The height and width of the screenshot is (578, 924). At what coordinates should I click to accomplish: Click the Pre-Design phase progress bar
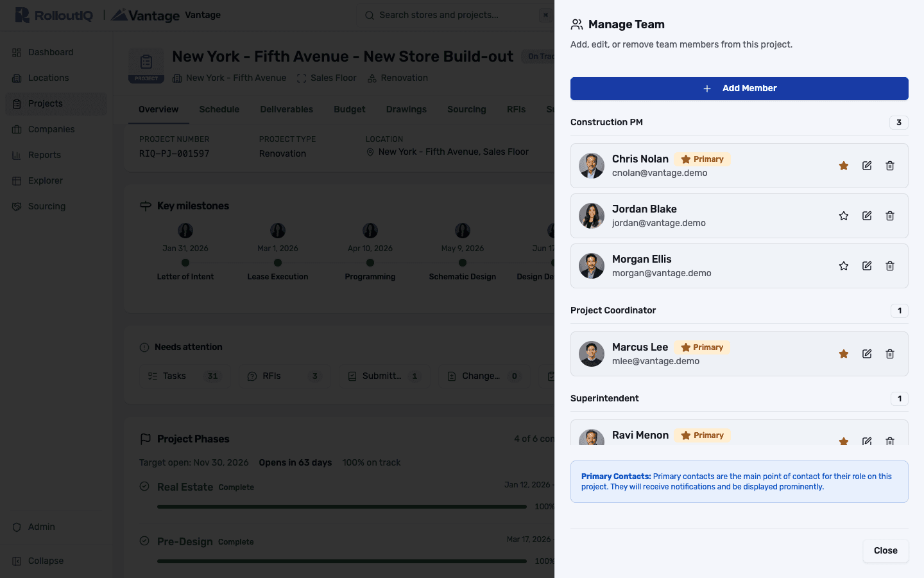[342, 561]
